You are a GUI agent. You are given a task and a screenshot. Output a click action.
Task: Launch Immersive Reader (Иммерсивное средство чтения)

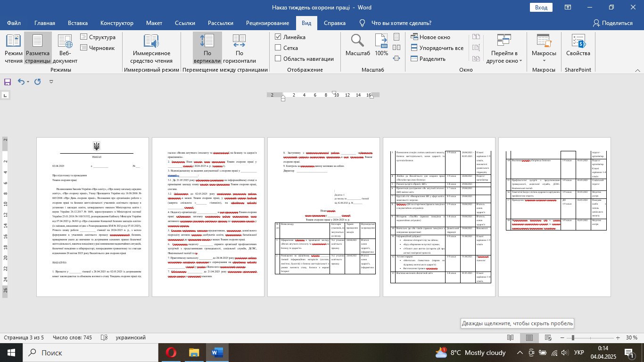151,49
